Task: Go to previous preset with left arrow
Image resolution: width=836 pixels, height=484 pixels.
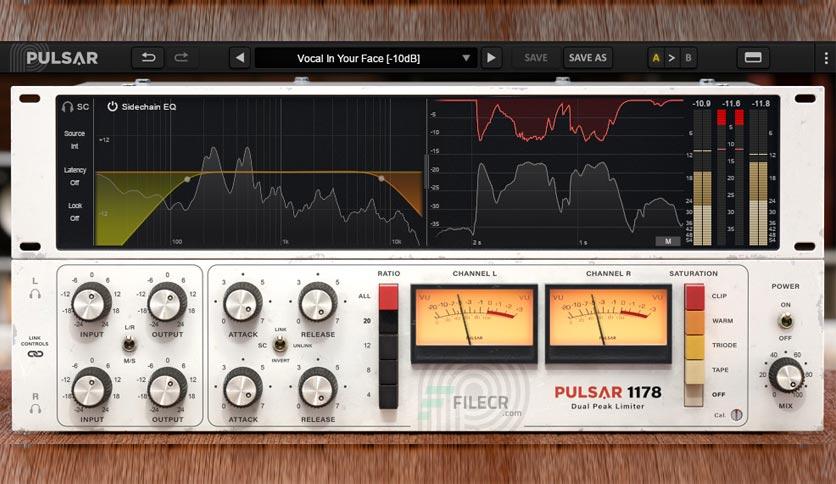Action: [x=240, y=58]
